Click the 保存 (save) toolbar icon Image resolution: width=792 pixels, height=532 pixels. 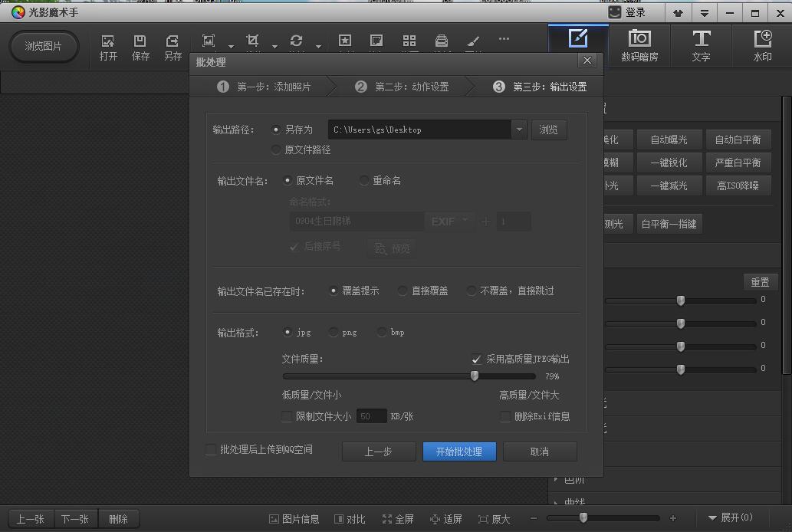tap(140, 47)
